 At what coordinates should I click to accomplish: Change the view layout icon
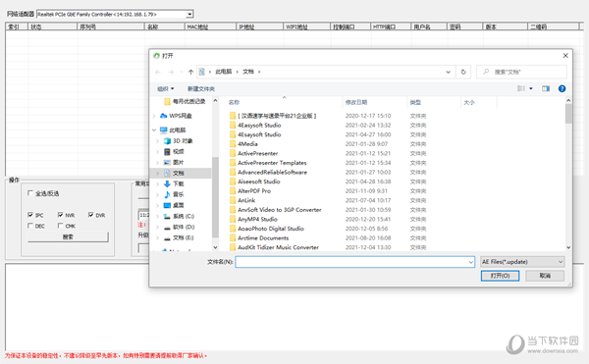coord(521,88)
